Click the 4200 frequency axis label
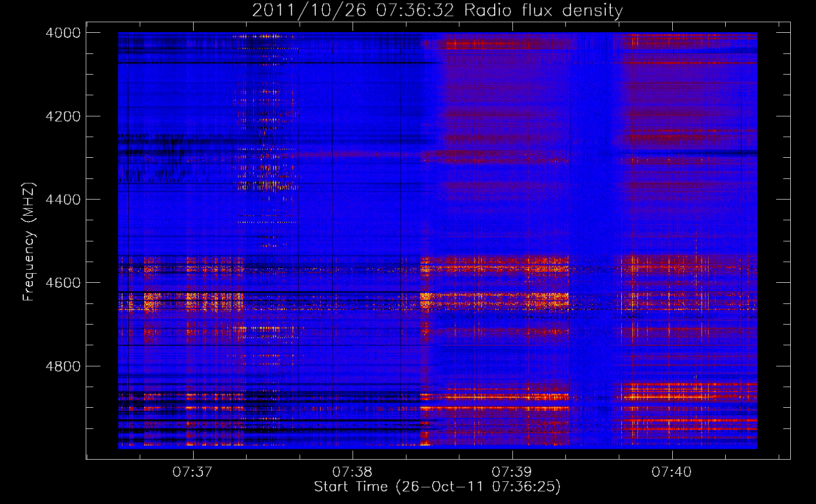This screenshot has height=504, width=816. (x=63, y=116)
